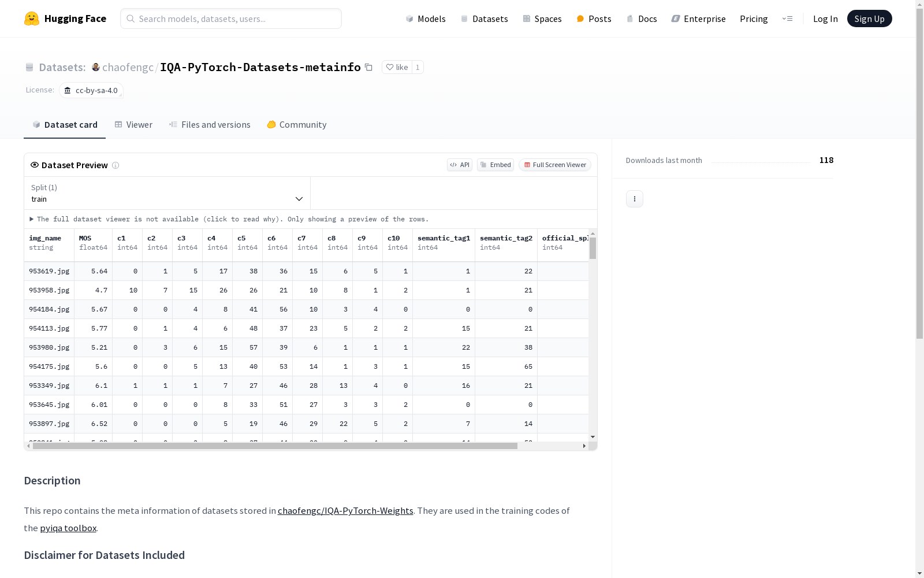The width and height of the screenshot is (924, 578).
Task: Open the Full Screen Viewer
Action: [x=555, y=165]
